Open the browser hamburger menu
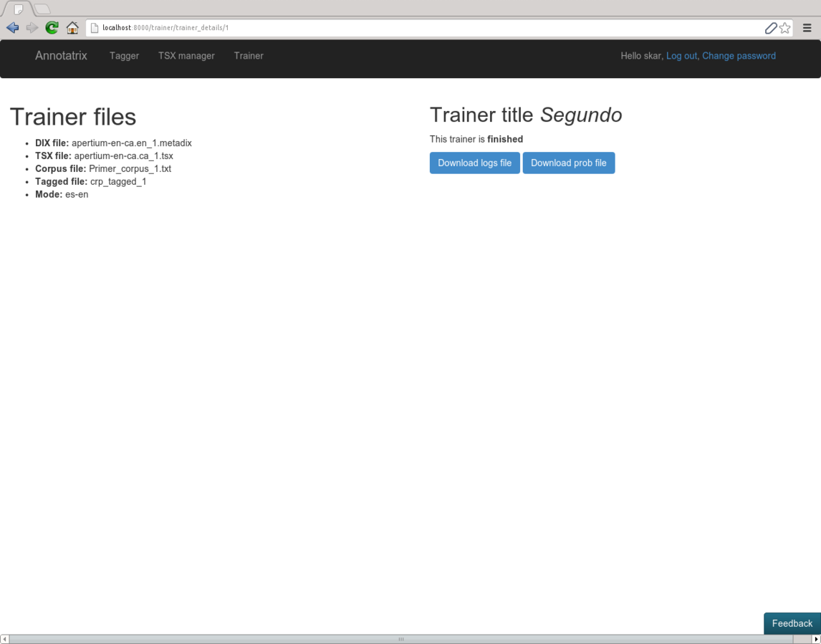This screenshot has width=821, height=644. coord(807,28)
